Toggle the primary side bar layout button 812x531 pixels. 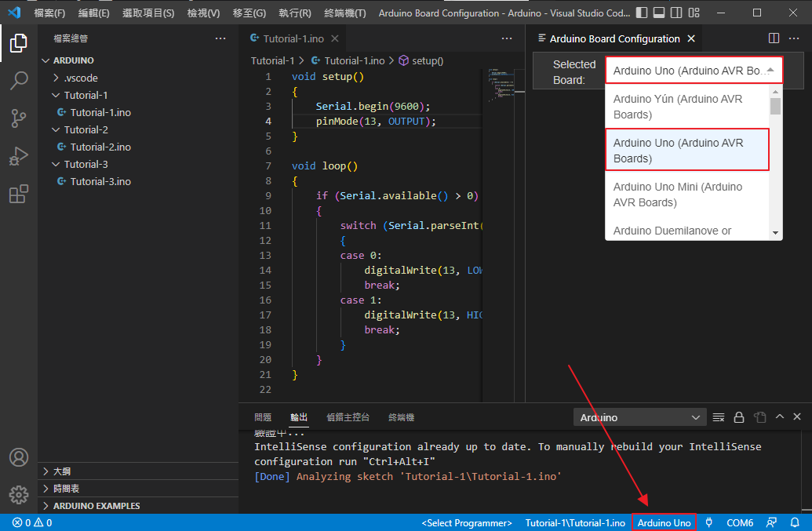point(642,13)
